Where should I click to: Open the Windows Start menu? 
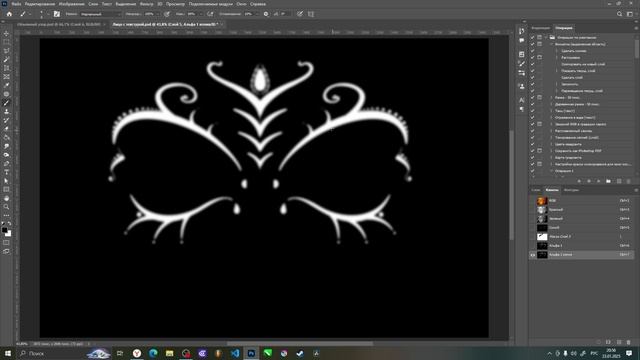point(8,353)
